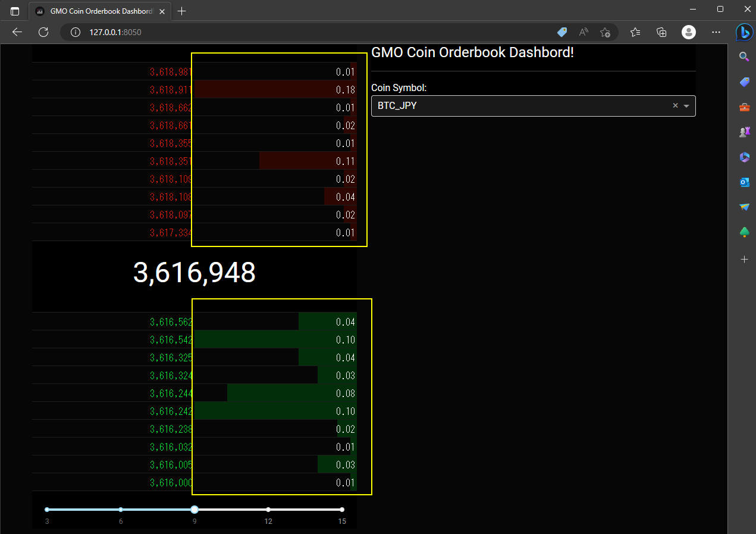Image resolution: width=756 pixels, height=534 pixels.
Task: Click the slider handle at 9
Action: point(195,510)
